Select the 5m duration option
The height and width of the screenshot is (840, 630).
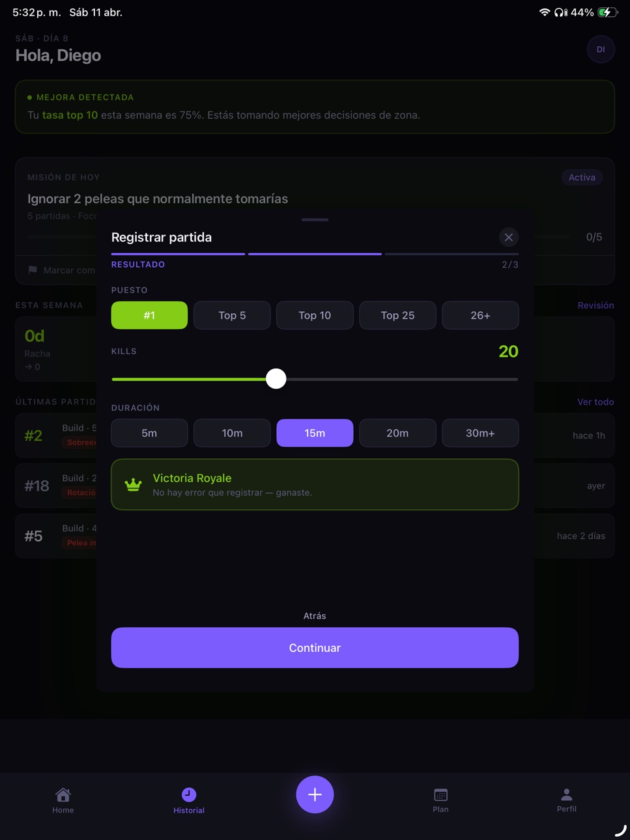tap(149, 433)
